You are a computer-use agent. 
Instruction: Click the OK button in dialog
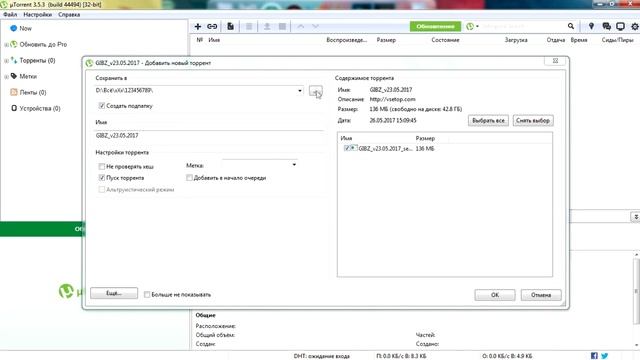495,295
